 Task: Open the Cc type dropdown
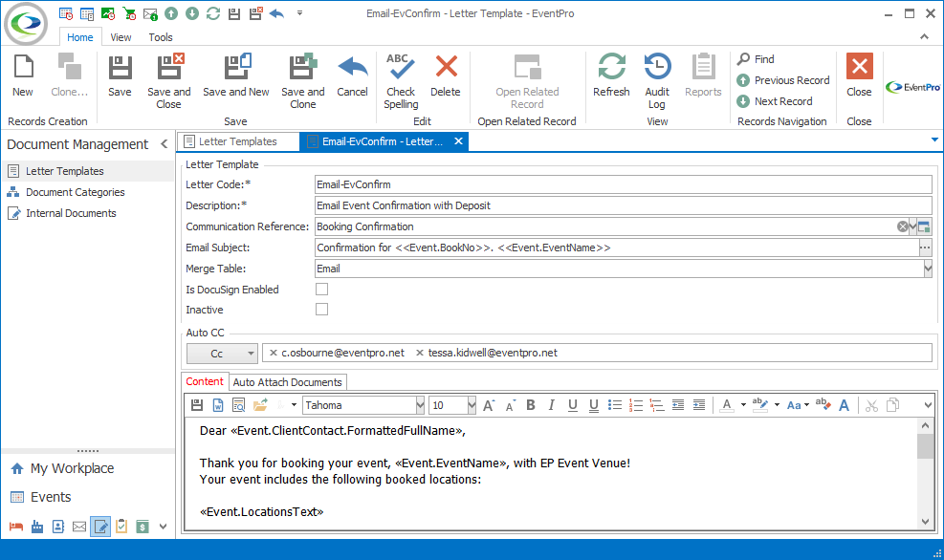click(x=251, y=354)
